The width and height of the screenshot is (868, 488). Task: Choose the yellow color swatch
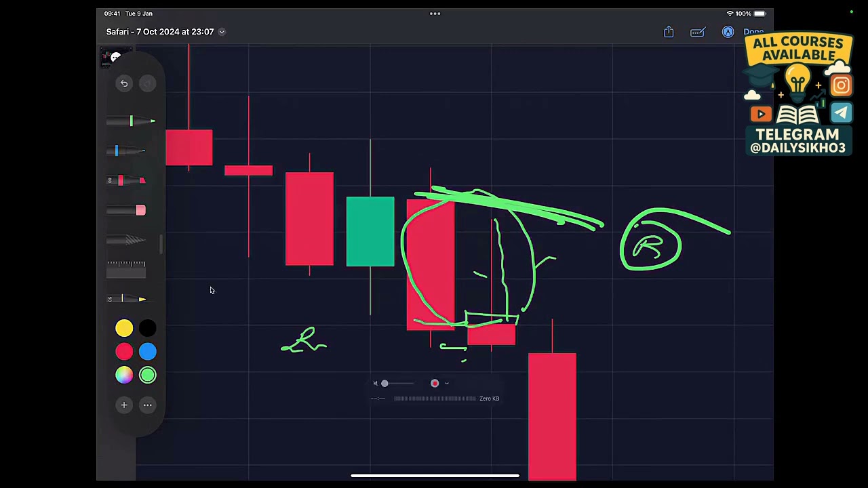[x=124, y=329]
